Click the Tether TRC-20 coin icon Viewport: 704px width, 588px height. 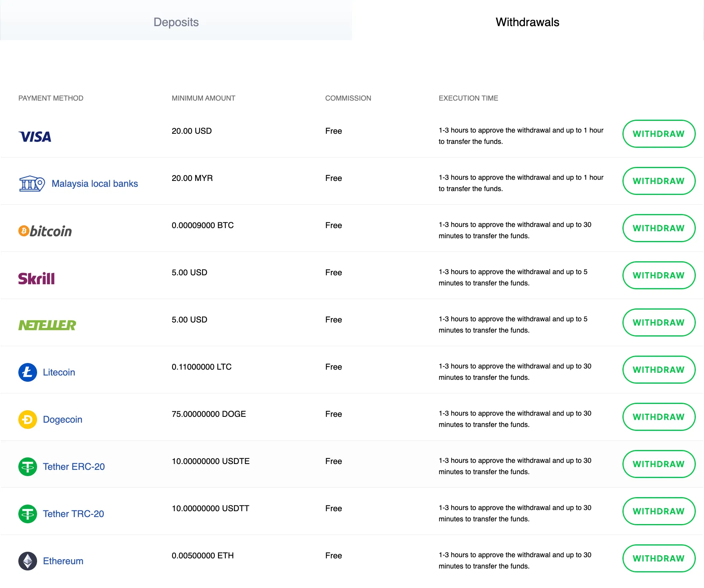28,514
